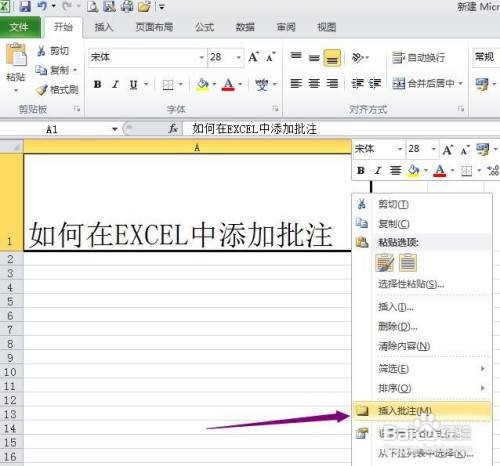Click the Undo arrow icon
The height and width of the screenshot is (466, 500).
42,6
